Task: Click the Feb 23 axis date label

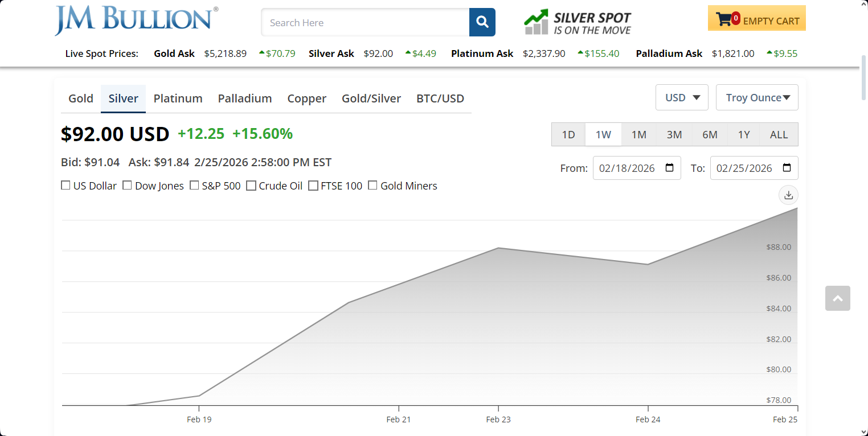Action: 498,419
